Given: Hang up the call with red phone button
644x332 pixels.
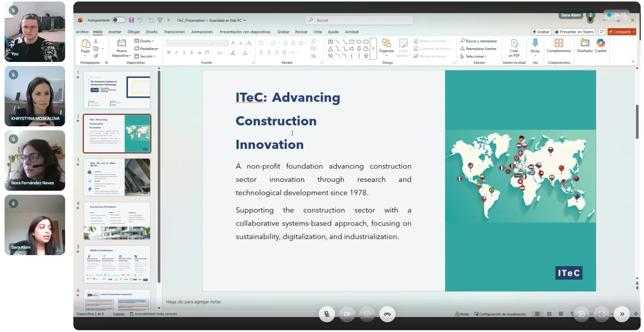Looking at the screenshot, I should pyautogui.click(x=387, y=314).
